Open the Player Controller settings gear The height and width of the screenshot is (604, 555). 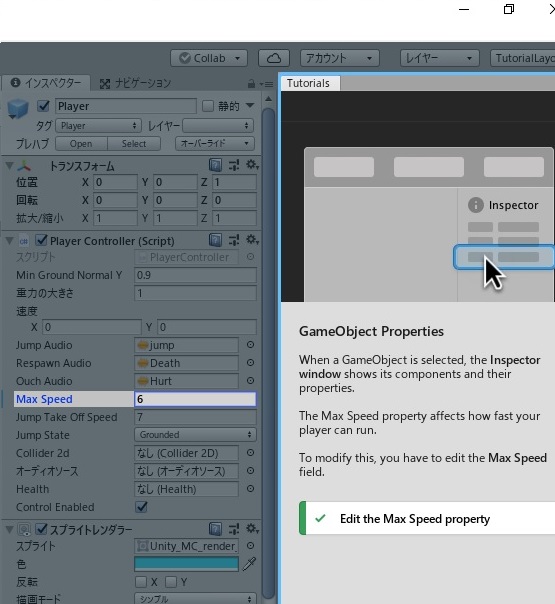click(252, 240)
